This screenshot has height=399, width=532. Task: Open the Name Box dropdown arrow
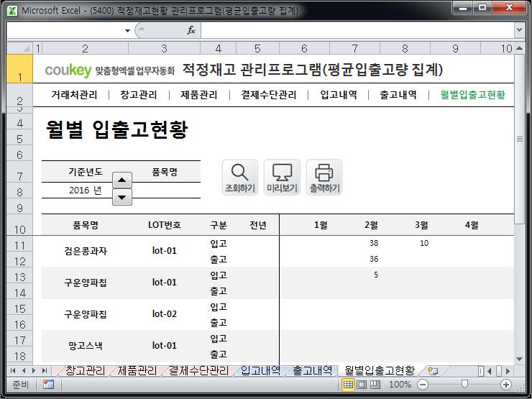(x=127, y=30)
